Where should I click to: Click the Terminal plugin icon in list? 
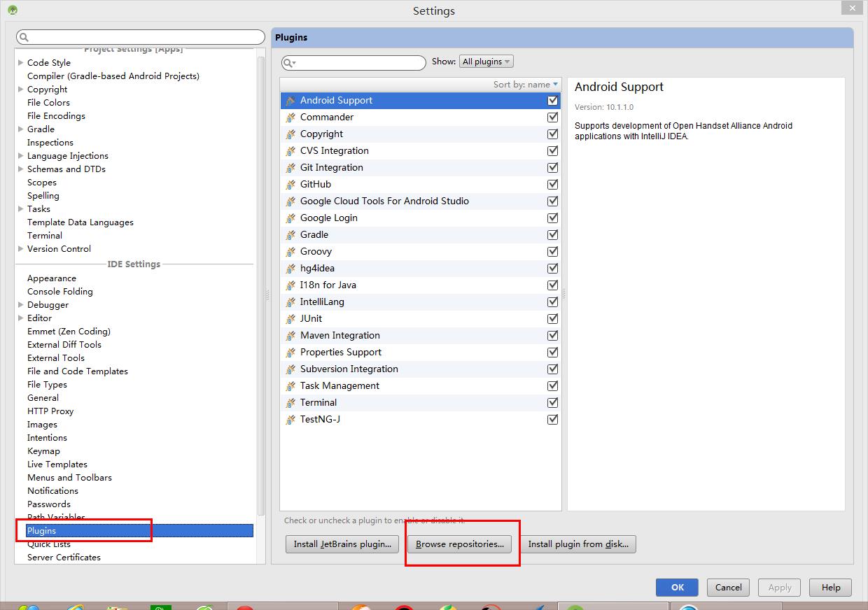(290, 403)
